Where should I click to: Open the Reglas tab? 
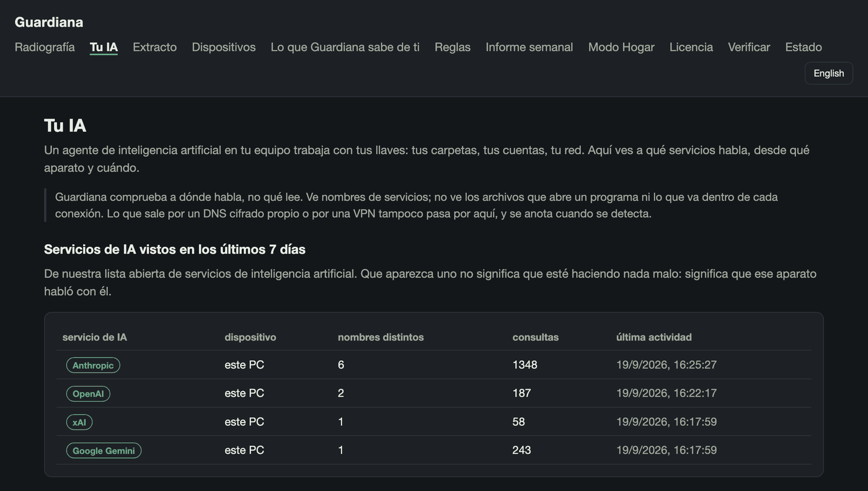click(x=453, y=47)
